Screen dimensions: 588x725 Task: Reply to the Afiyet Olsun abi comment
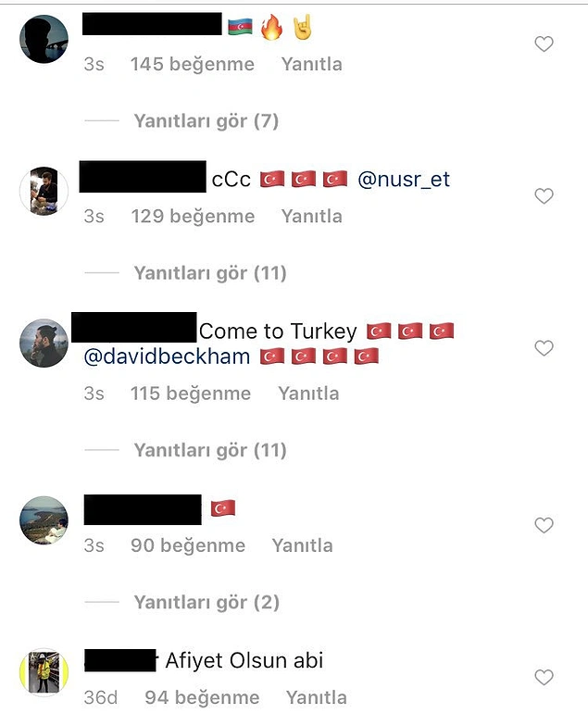pyautogui.click(x=316, y=697)
